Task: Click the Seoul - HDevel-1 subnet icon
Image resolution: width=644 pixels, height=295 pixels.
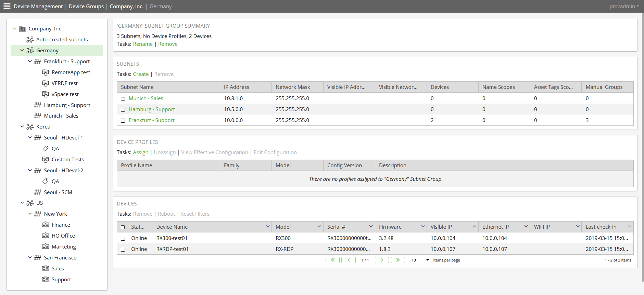Action: (38, 138)
